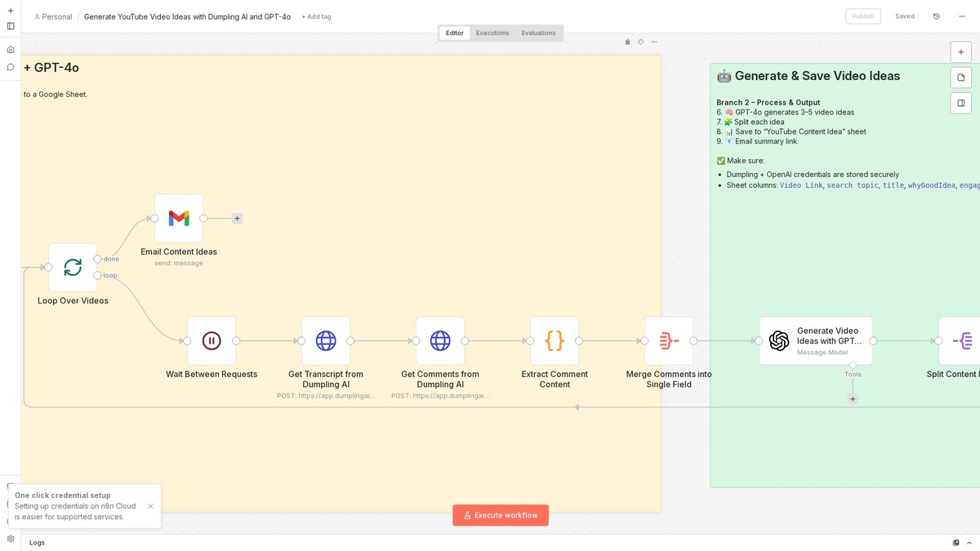The image size is (980, 551).
Task: Open the Wait Between Requests node
Action: click(212, 340)
